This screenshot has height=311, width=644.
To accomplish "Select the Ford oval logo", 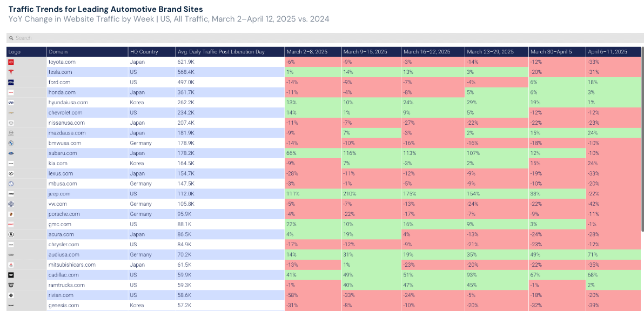I will coord(12,82).
